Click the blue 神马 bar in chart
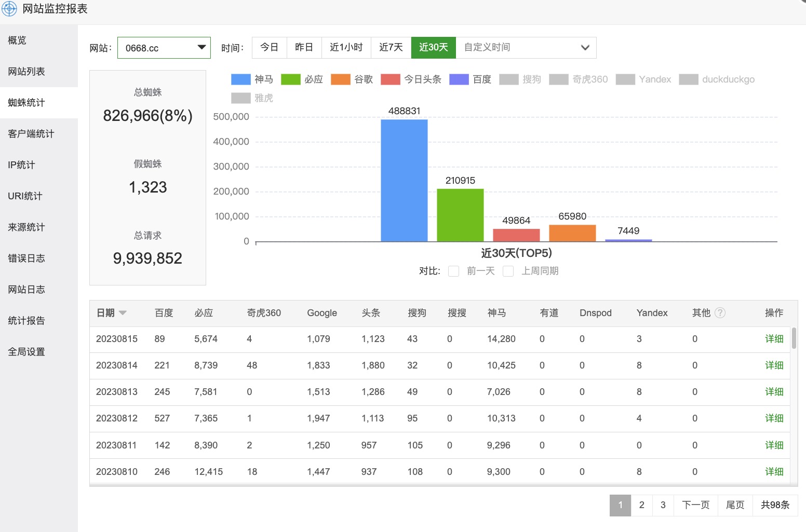This screenshot has height=532, width=806. tap(404, 181)
